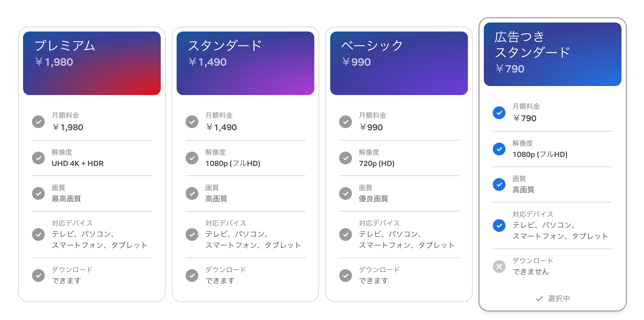Click the check icon next to 720p (HD)
644x320 pixels.
click(346, 158)
